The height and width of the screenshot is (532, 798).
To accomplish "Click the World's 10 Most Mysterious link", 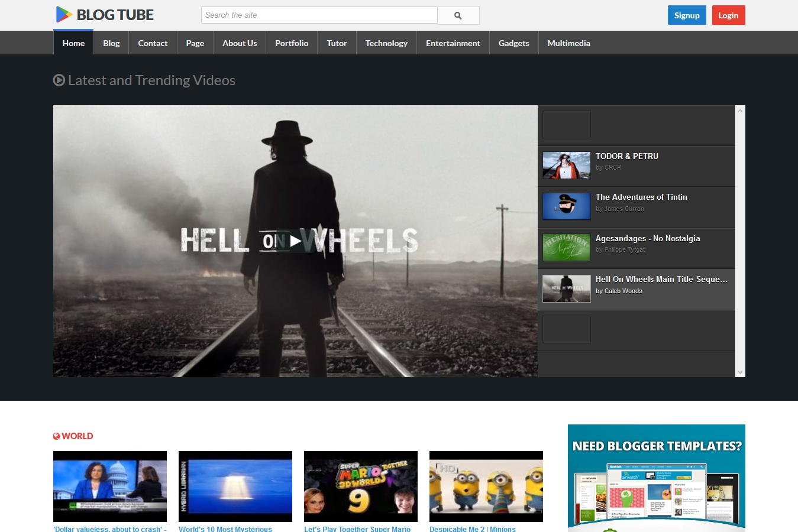I will point(225,528).
